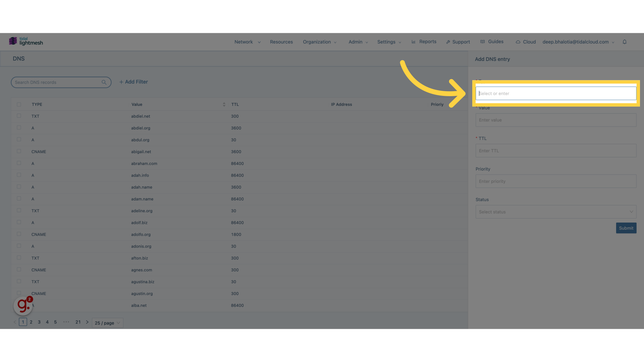This screenshot has height=362, width=644.
Task: Open the Select or enter type combo box
Action: (x=556, y=94)
